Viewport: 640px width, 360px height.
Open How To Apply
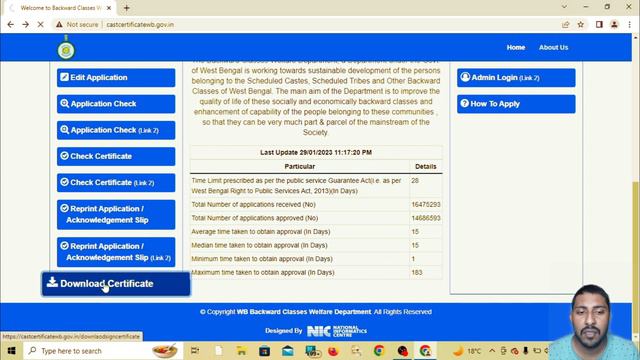point(516,104)
